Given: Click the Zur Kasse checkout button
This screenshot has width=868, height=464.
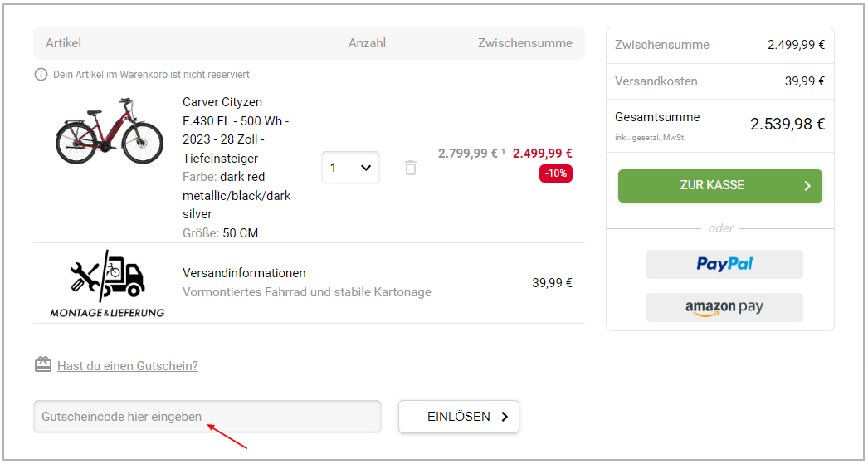Looking at the screenshot, I should [x=719, y=185].
